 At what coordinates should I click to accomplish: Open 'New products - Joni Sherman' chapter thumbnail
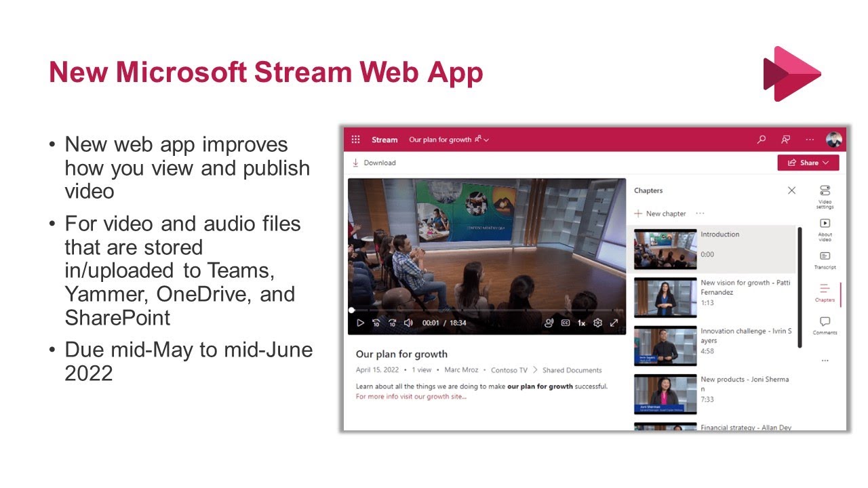[665, 394]
